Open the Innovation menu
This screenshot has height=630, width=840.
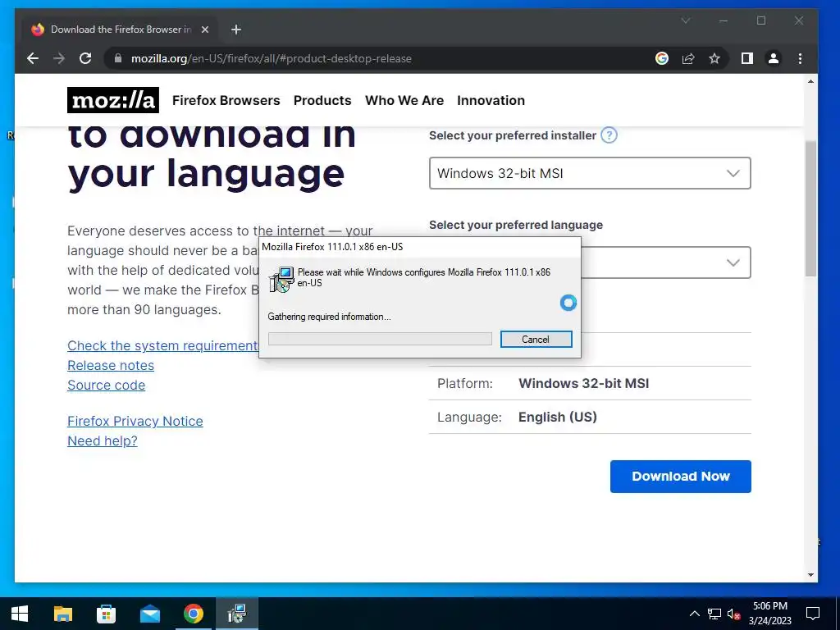pos(491,100)
